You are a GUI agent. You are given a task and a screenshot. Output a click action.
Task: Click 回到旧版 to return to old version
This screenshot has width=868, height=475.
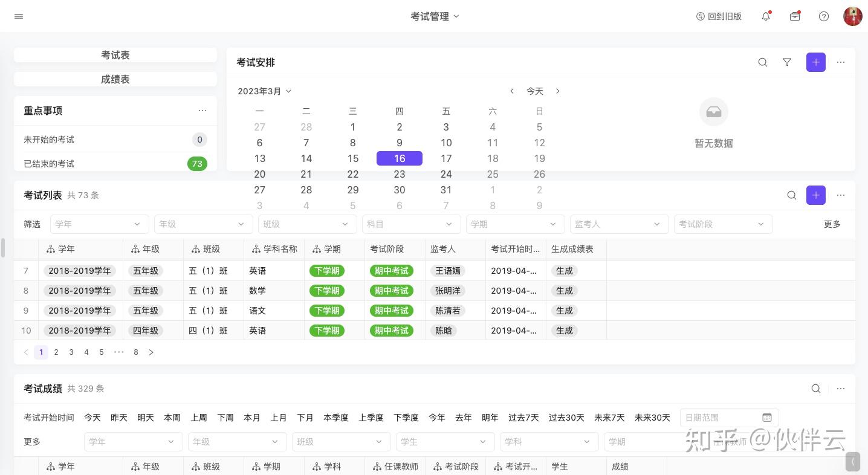pyautogui.click(x=719, y=16)
